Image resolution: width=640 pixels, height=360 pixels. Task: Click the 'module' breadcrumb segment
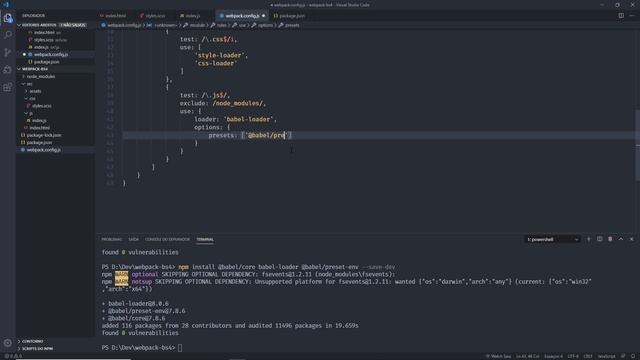(197, 25)
